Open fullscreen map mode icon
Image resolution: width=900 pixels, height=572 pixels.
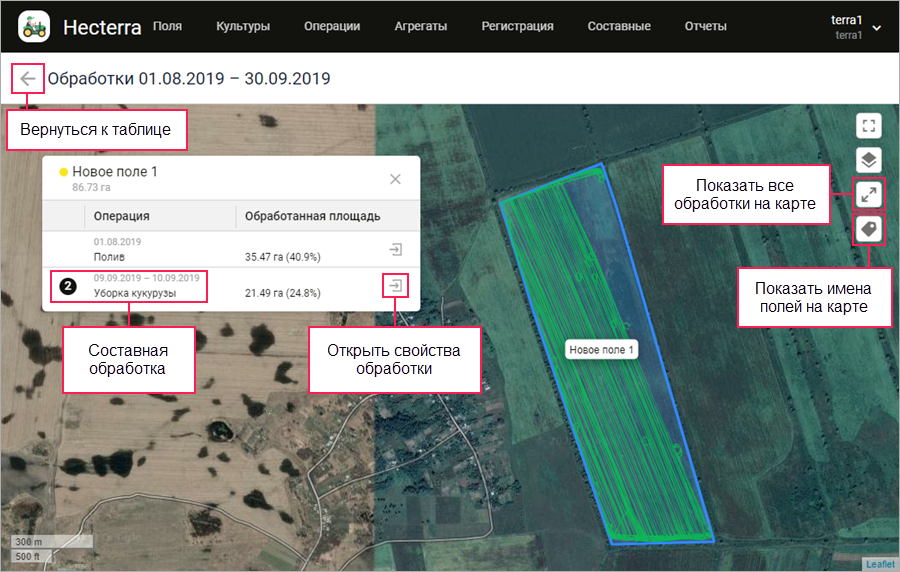pyautogui.click(x=868, y=126)
